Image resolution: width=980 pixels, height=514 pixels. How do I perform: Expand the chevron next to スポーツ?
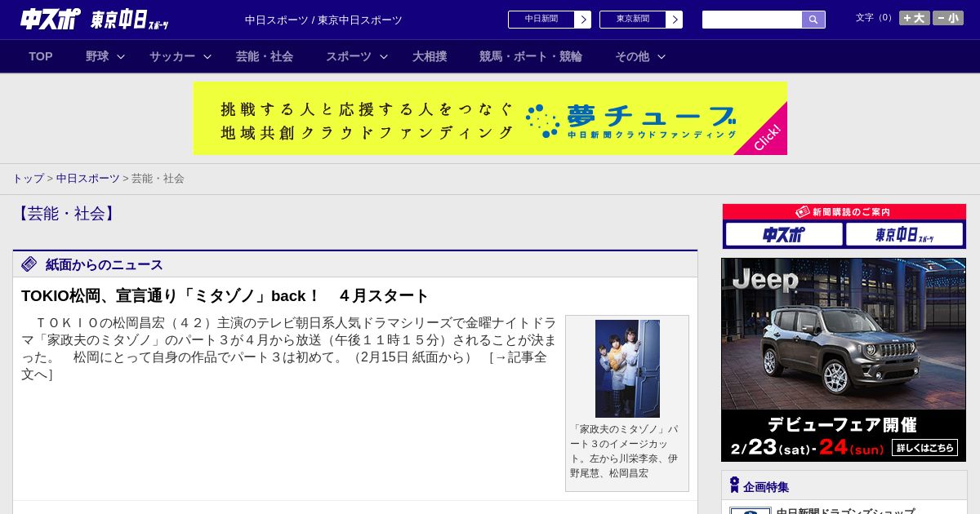point(384,57)
